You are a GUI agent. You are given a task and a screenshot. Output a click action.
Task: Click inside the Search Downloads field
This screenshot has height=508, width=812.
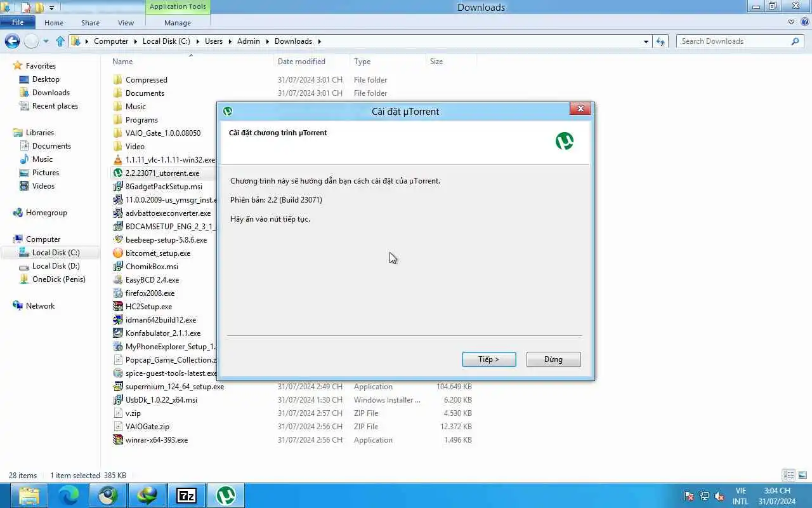(x=732, y=41)
